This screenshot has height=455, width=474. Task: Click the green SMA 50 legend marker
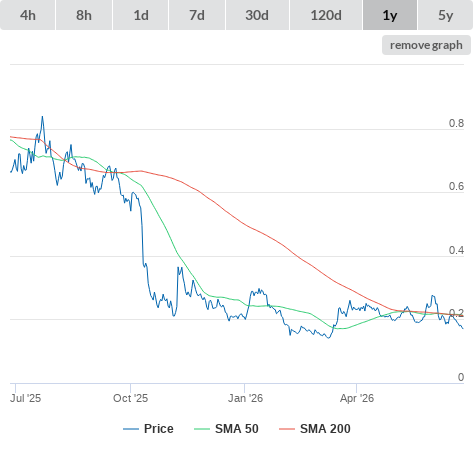point(202,429)
